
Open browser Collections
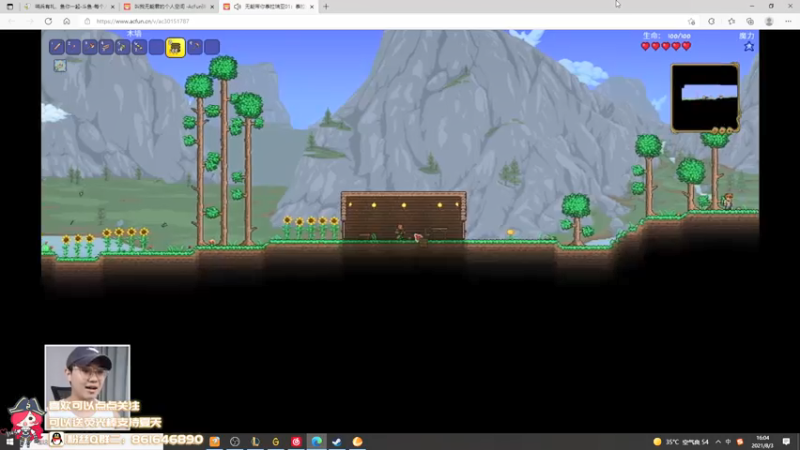pos(750,21)
